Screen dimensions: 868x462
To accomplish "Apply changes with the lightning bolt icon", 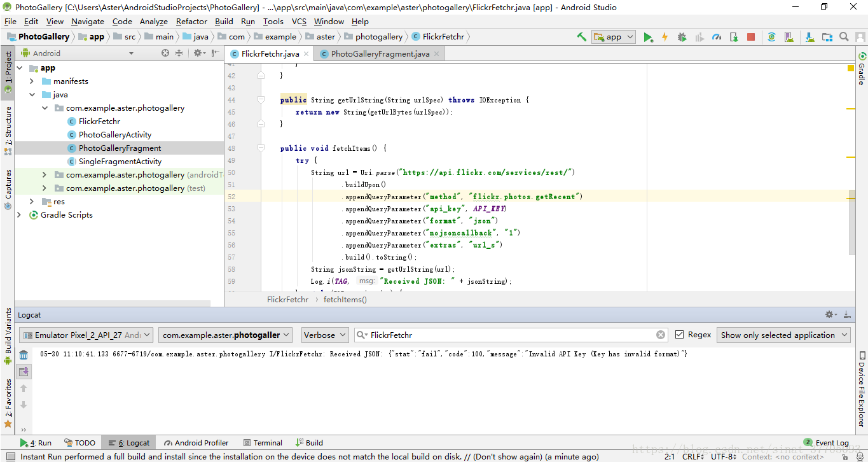I will click(x=665, y=37).
